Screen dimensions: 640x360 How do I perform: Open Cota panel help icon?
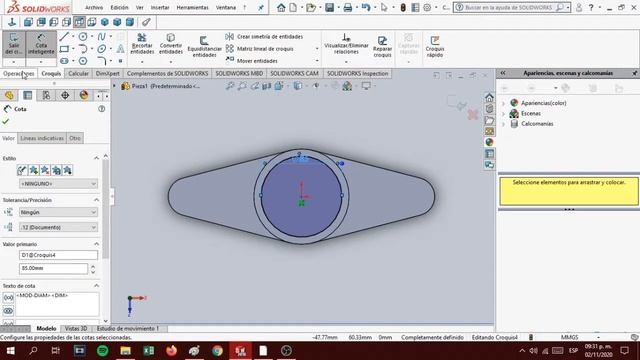[102, 109]
